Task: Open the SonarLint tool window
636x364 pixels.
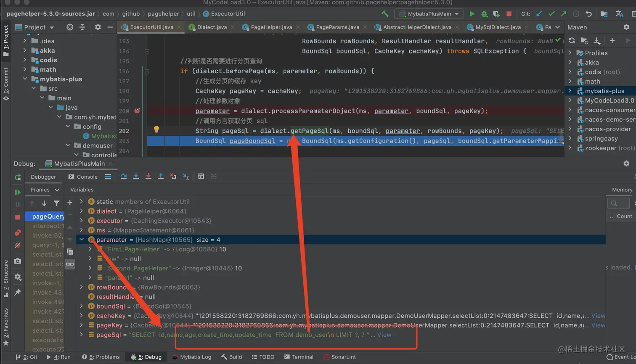Action: click(x=339, y=357)
